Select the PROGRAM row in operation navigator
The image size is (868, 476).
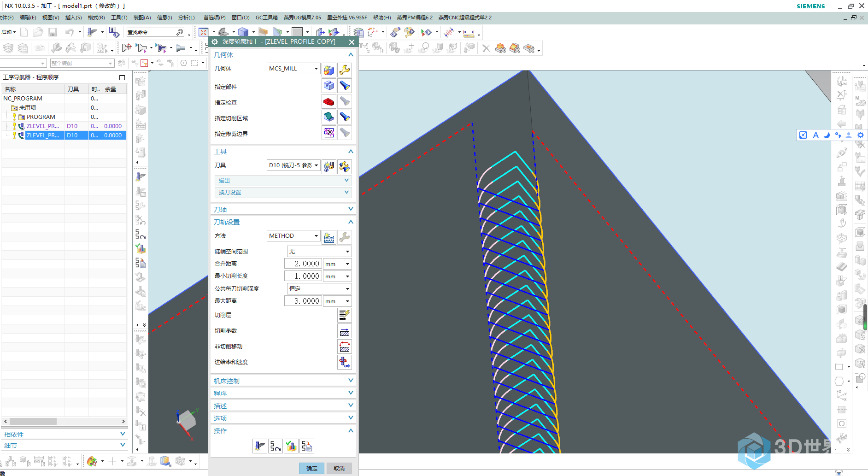click(x=64, y=117)
